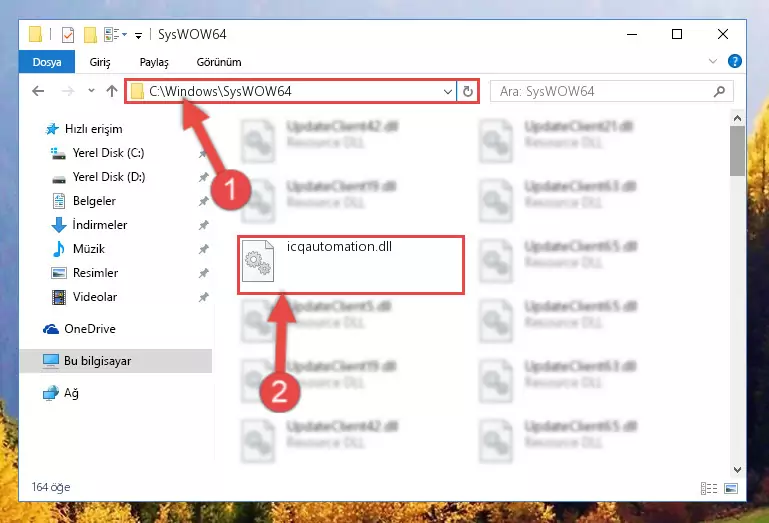The image size is (769, 523).
Task: Switch to details view icon
Action: point(709,489)
